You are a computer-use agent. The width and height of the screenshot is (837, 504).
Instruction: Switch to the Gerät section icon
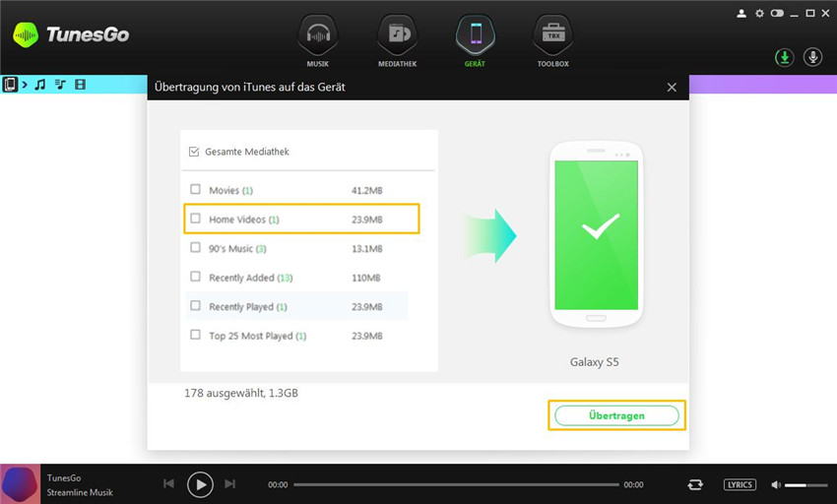pyautogui.click(x=475, y=35)
